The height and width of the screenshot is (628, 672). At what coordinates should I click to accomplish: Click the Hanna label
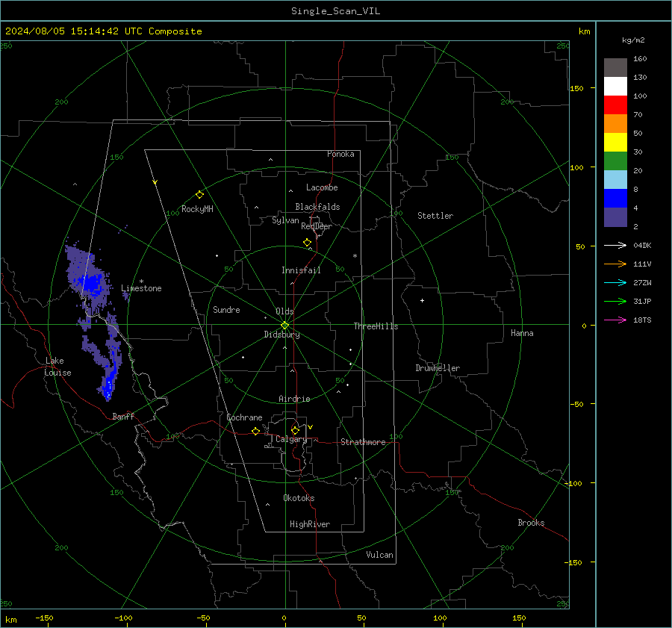click(522, 333)
